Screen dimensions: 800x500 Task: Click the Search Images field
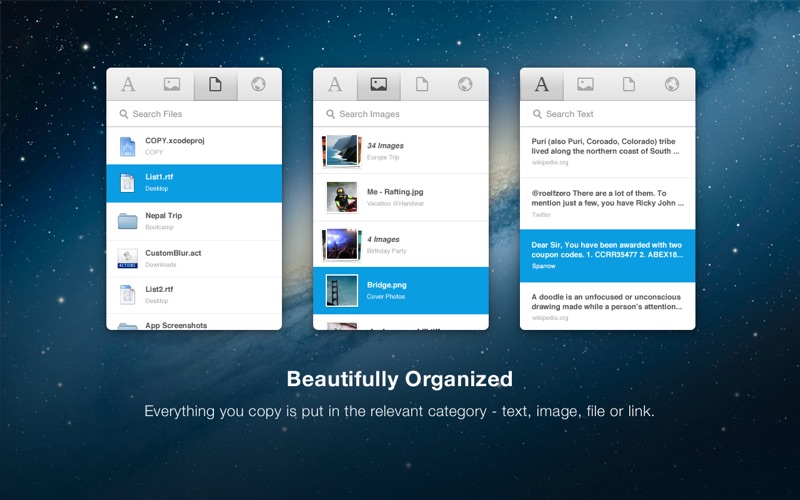point(401,114)
